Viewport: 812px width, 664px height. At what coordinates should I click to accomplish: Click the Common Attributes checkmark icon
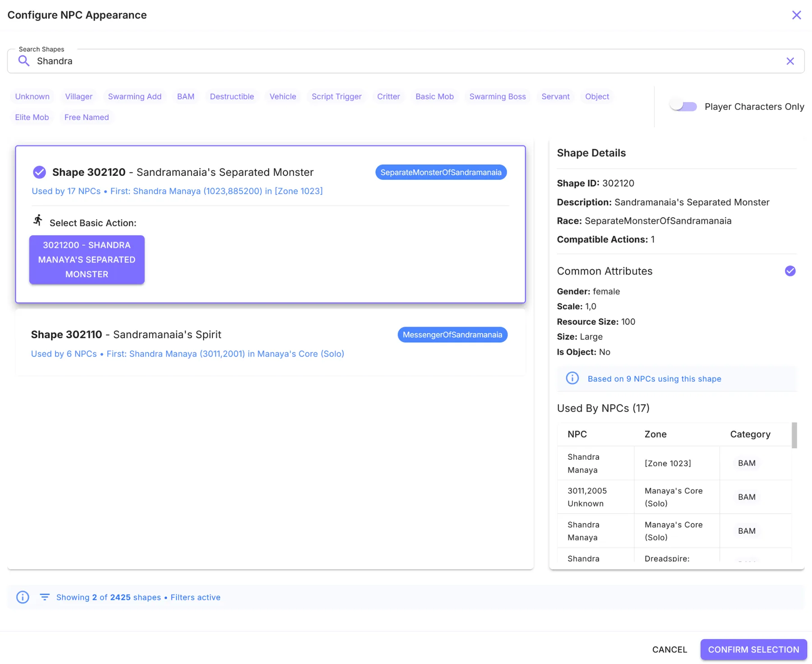coord(790,271)
